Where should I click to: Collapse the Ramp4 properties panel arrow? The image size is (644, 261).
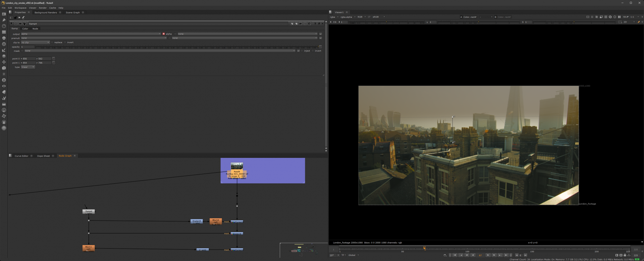11,24
